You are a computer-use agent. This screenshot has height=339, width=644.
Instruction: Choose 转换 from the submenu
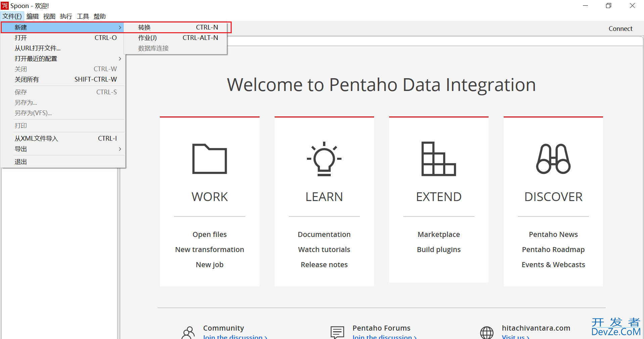coord(176,28)
